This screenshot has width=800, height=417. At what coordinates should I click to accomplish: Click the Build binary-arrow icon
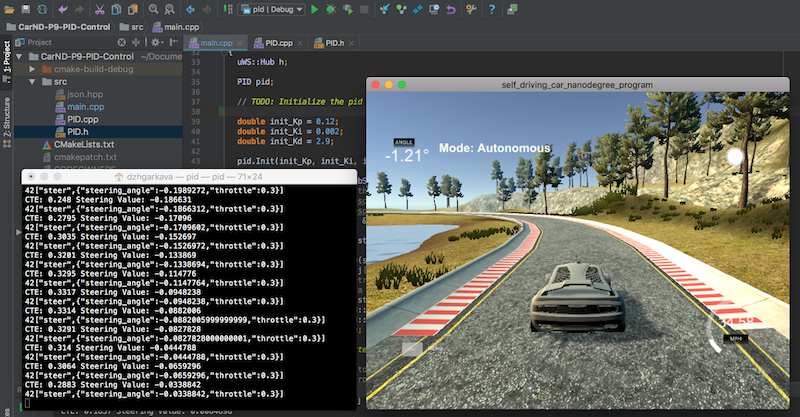tap(228, 9)
